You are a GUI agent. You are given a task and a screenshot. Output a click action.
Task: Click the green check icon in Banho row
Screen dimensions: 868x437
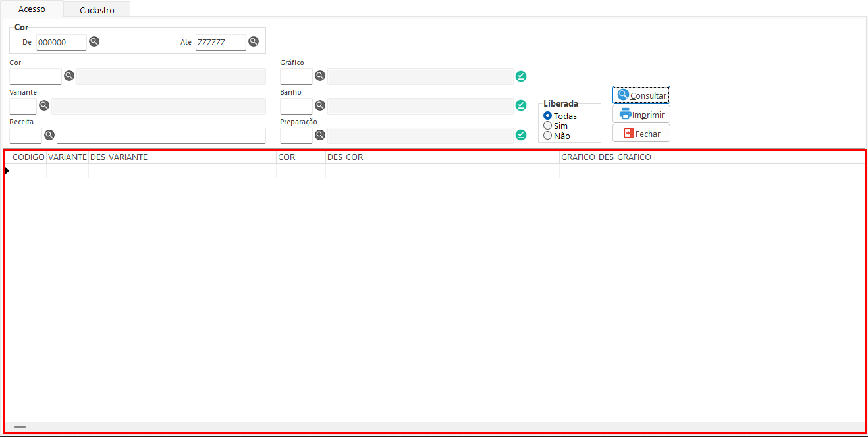(x=521, y=105)
